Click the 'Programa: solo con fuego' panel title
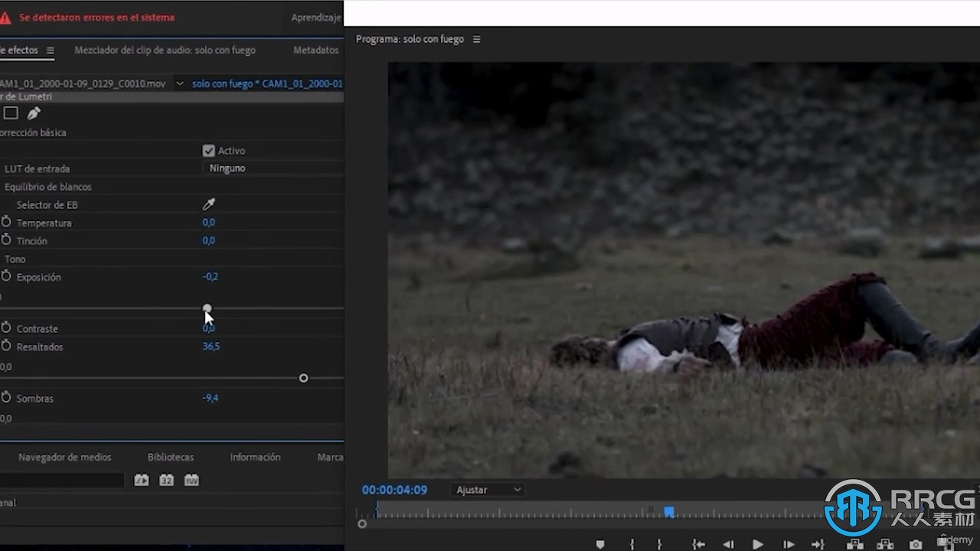Image resolution: width=980 pixels, height=551 pixels. (x=410, y=39)
